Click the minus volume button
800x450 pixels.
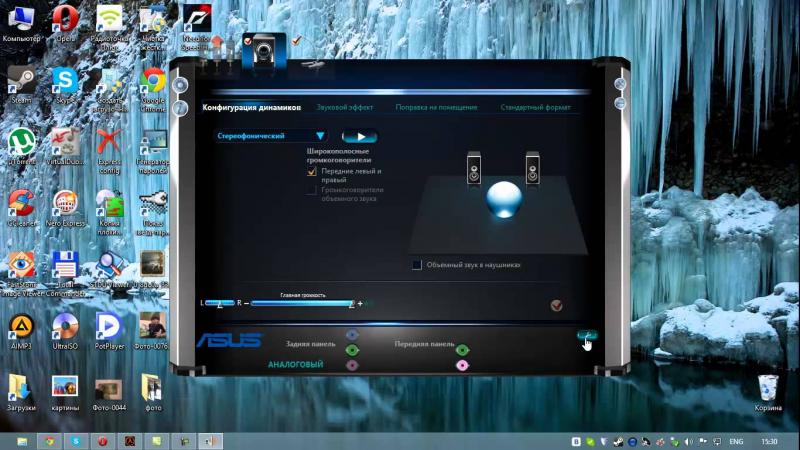(246, 303)
